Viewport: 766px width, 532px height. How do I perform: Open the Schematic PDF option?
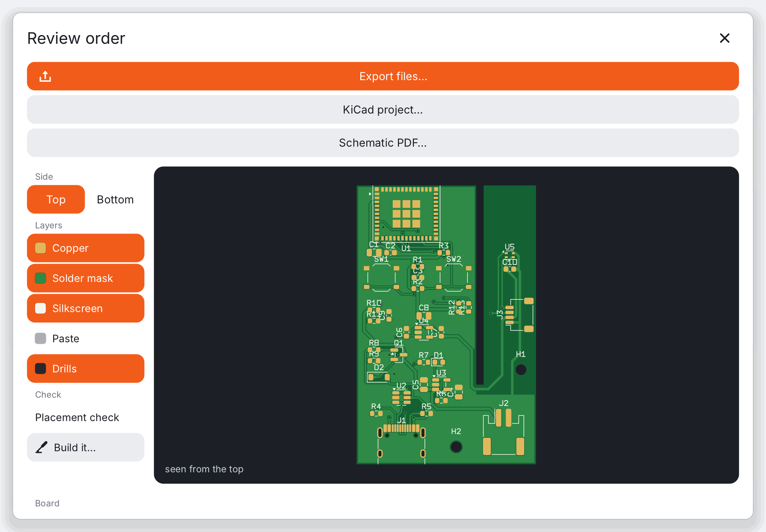tap(383, 143)
